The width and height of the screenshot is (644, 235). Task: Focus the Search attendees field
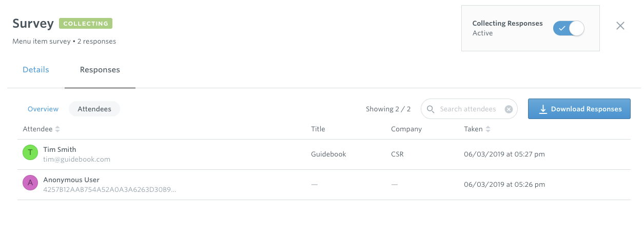[469, 109]
